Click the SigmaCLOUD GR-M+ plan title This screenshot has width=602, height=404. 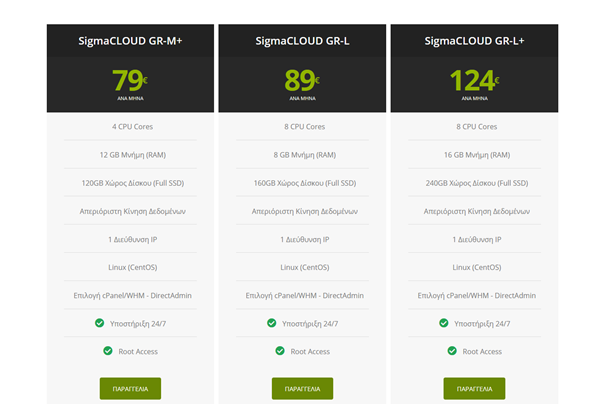point(130,41)
